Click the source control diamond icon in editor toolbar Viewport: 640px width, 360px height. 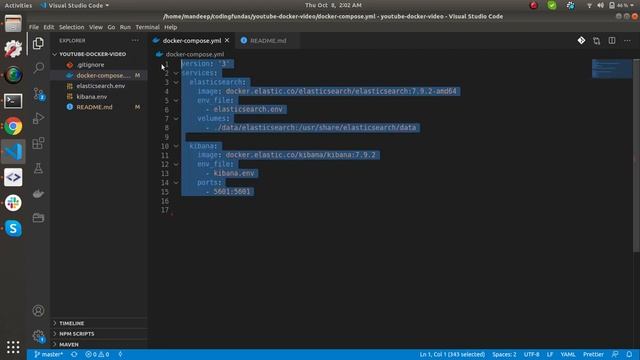pos(581,40)
